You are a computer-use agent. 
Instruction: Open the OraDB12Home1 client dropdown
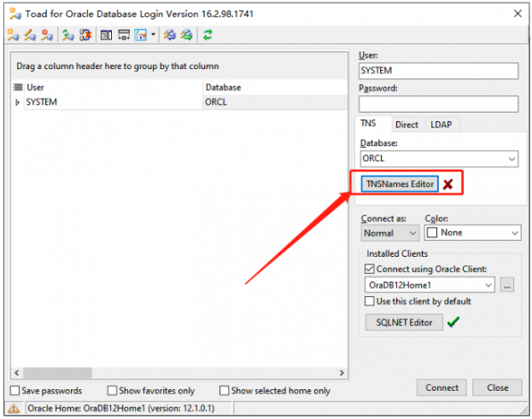click(488, 285)
